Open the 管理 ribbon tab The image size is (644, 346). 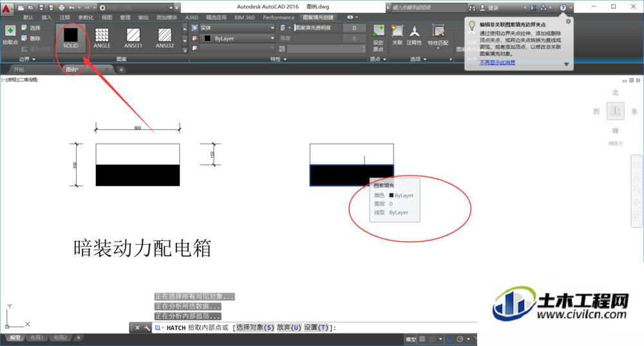click(x=125, y=17)
